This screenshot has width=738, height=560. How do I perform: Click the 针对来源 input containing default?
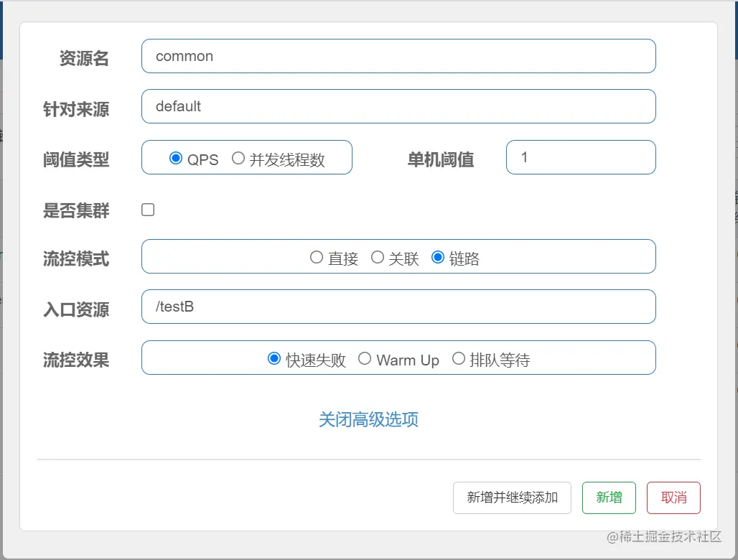tap(398, 106)
